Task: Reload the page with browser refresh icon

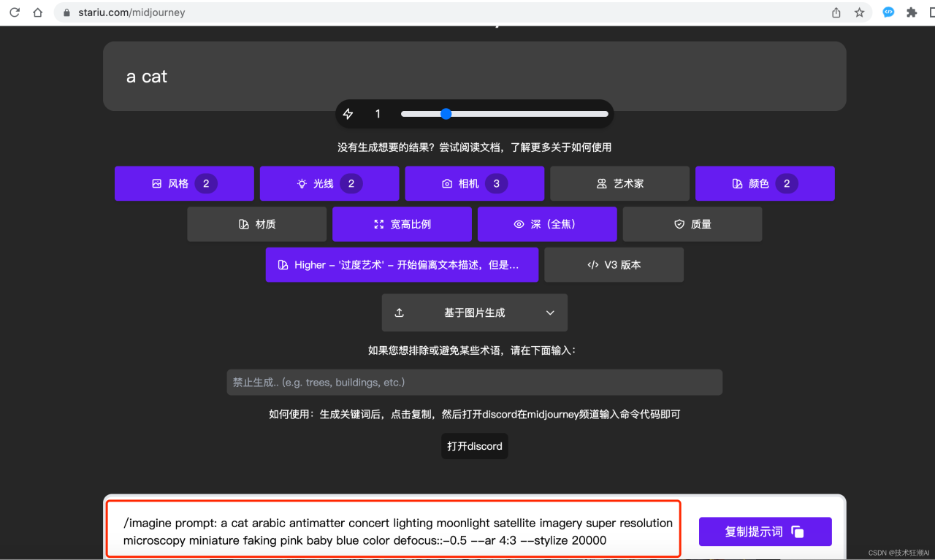Action: point(15,12)
